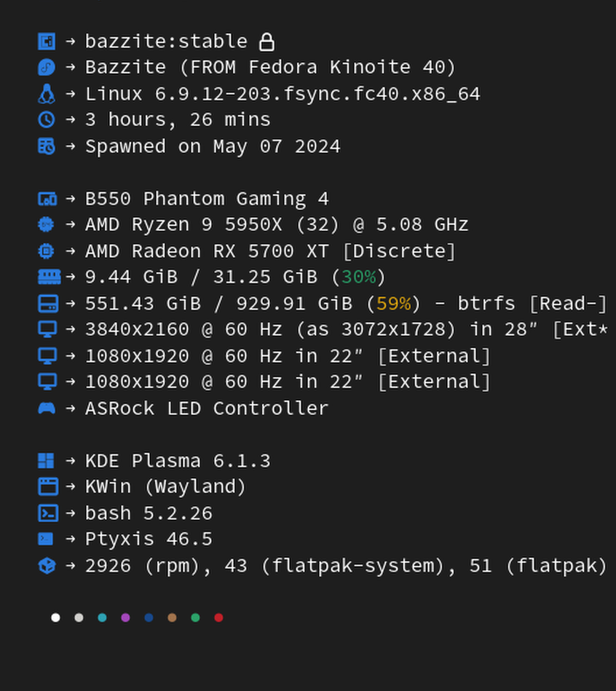This screenshot has width=616, height=691.
Task: Click the monitor icon for the 3840x2160 display
Action: tap(47, 330)
